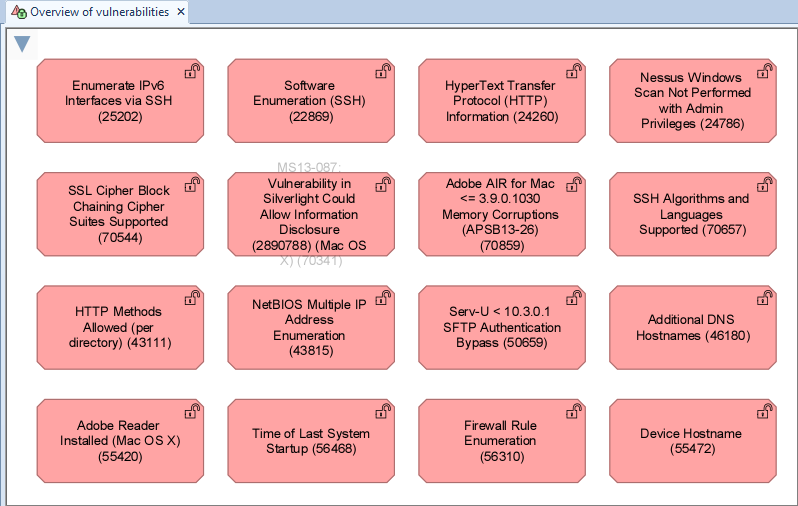Select NetBIOS Multiple IP Address Enumeration text
This screenshot has height=506, width=798.
(x=309, y=327)
